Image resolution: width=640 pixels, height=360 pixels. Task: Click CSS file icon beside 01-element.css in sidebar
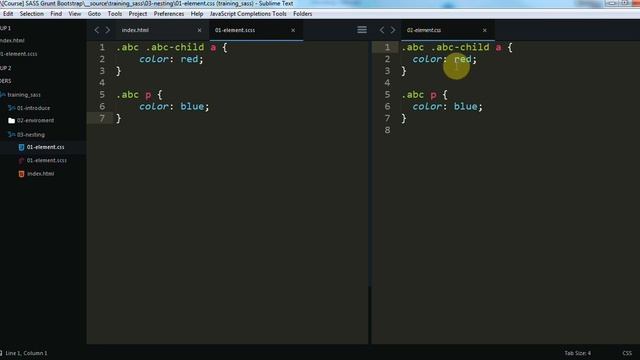click(x=21, y=147)
